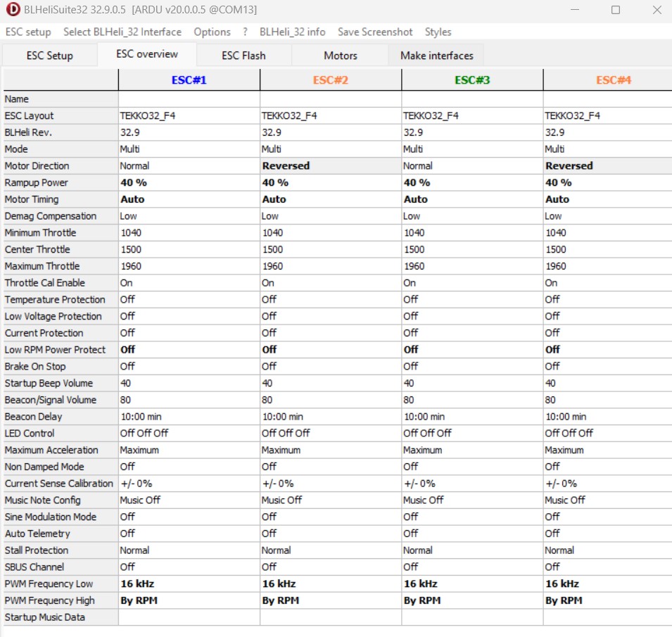The image size is (672, 637).
Task: Select ESC#1 Current Sense Calibration +/- 0%
Action: click(189, 484)
